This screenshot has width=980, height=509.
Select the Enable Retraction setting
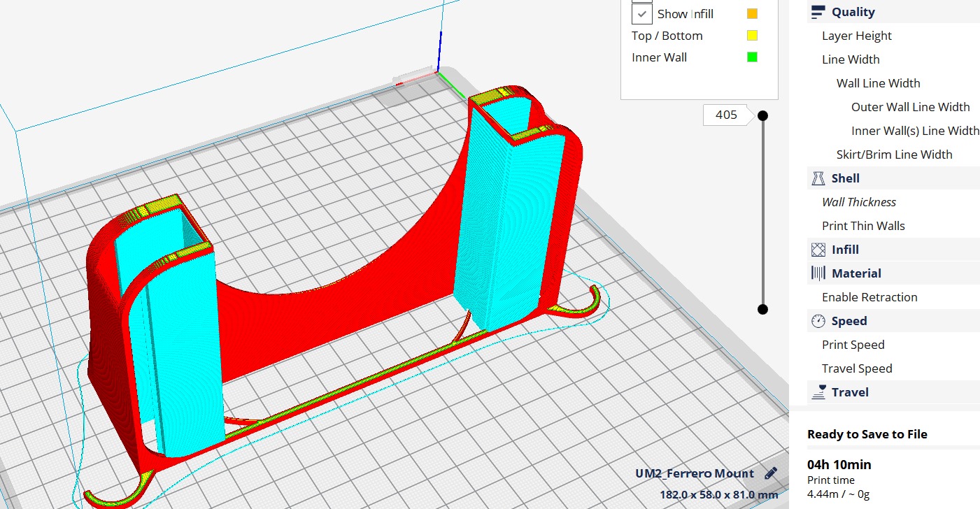pos(869,297)
